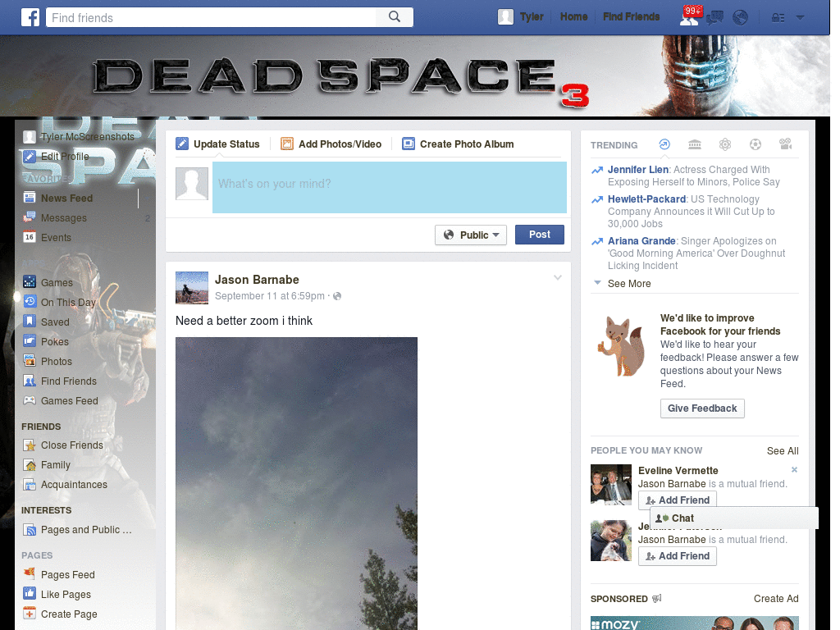
Task: Select the Update Status tab
Action: (217, 144)
